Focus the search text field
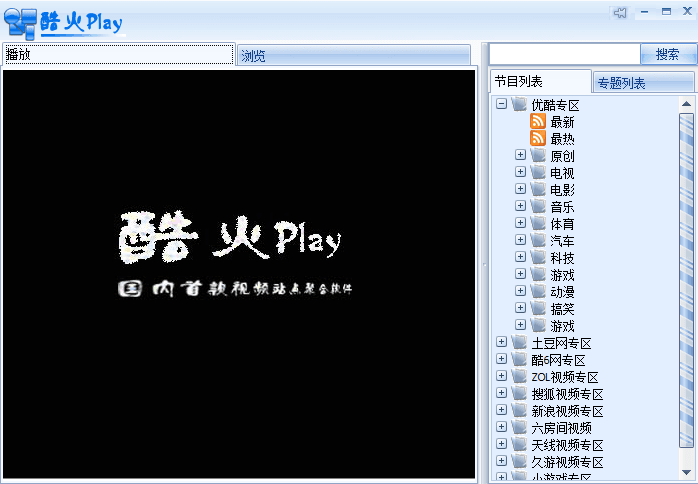This screenshot has height=484, width=698. (564, 54)
